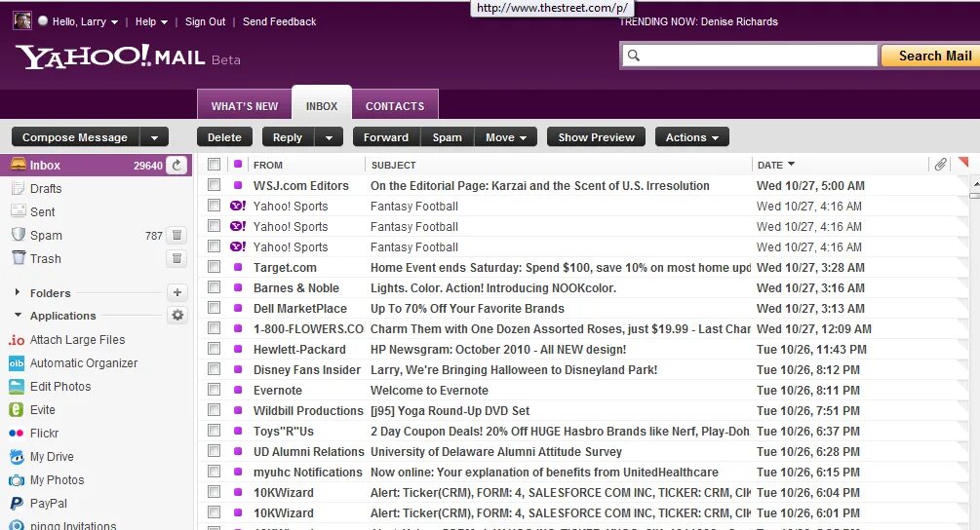Empty the Trash folder icon button
The height and width of the screenshot is (530, 980).
[x=176, y=258]
